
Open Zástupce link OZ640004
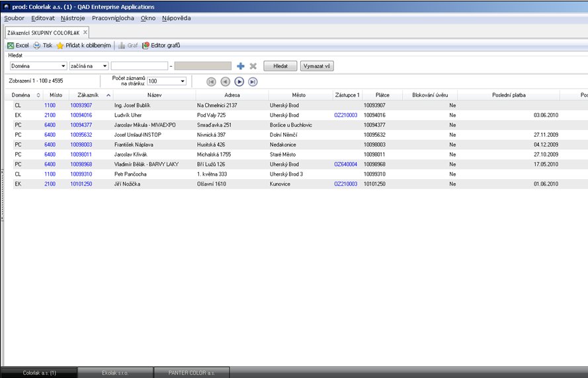coord(346,164)
